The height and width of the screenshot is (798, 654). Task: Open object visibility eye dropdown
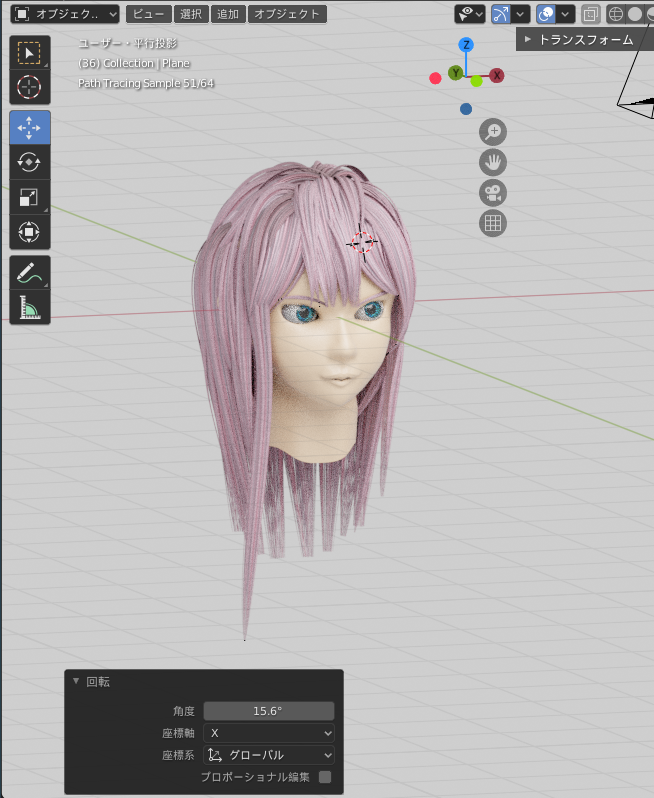[469, 14]
